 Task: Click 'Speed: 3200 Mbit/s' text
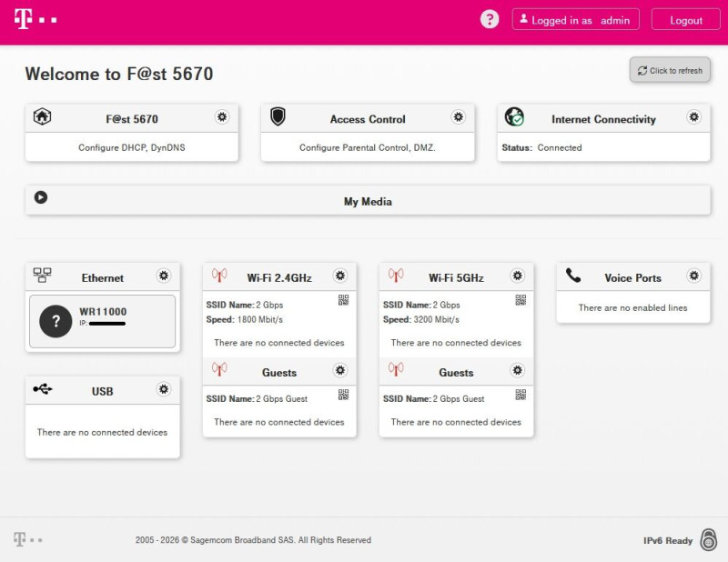[420, 319]
